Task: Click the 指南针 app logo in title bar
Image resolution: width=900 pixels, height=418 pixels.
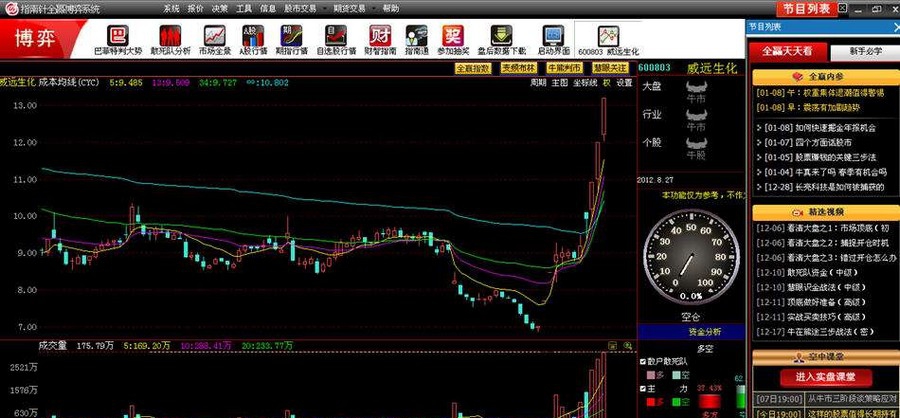Action: coord(11,9)
